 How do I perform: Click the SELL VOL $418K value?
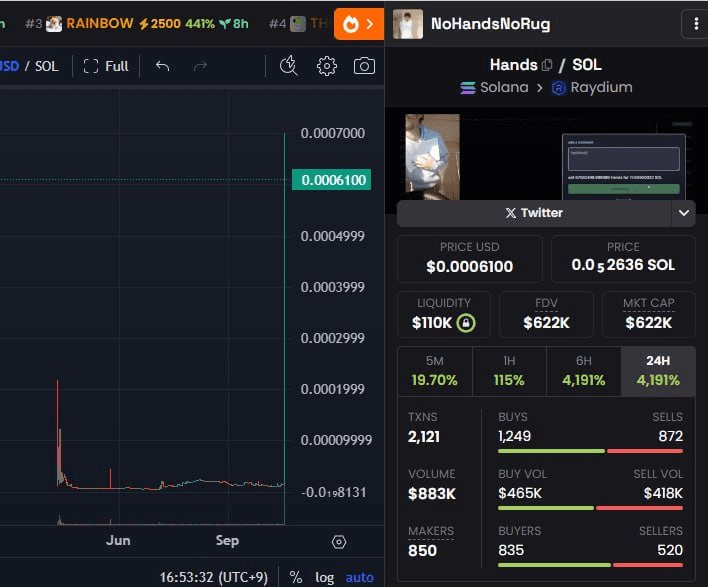663,493
